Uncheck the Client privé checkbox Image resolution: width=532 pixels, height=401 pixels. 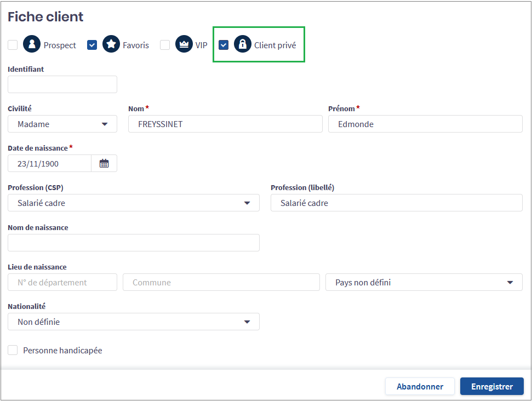[224, 45]
